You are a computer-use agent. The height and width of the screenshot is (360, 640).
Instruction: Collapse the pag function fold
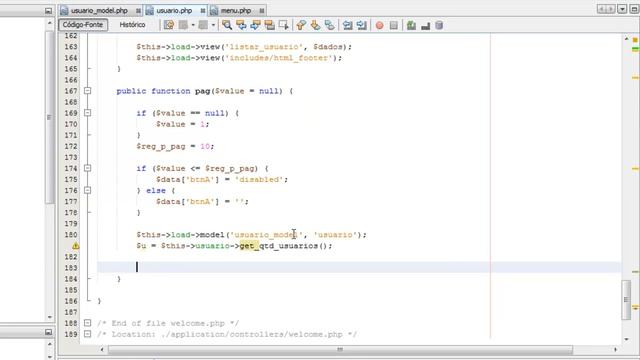(87, 91)
